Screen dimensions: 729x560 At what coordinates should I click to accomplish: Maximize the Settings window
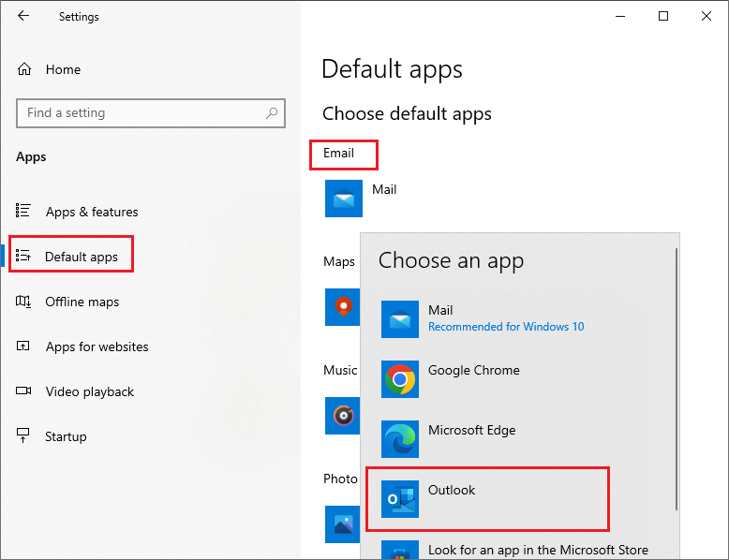663,16
